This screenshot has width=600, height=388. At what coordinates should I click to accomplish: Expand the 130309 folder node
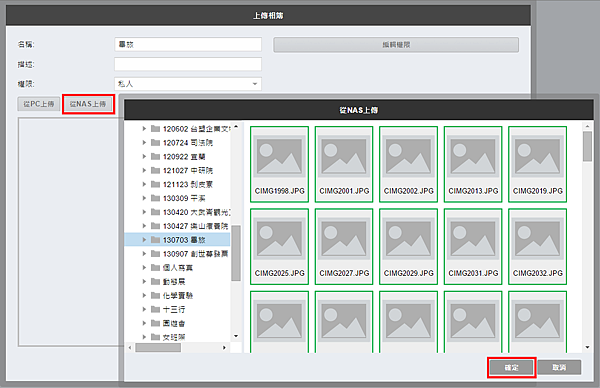144,198
